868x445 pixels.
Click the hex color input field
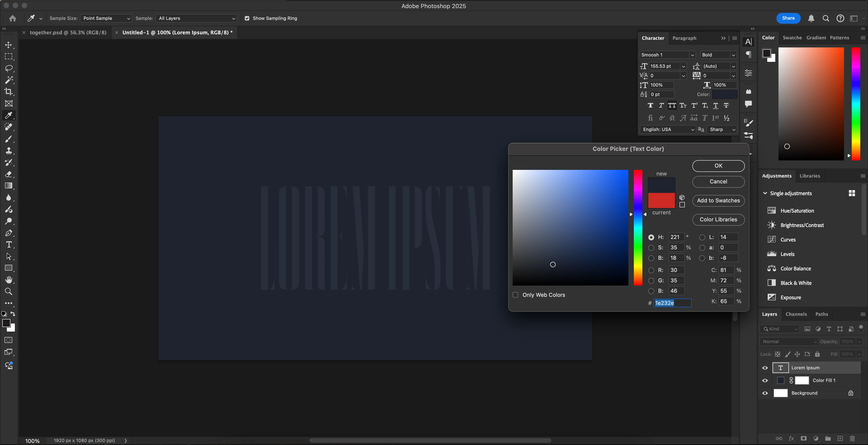672,303
